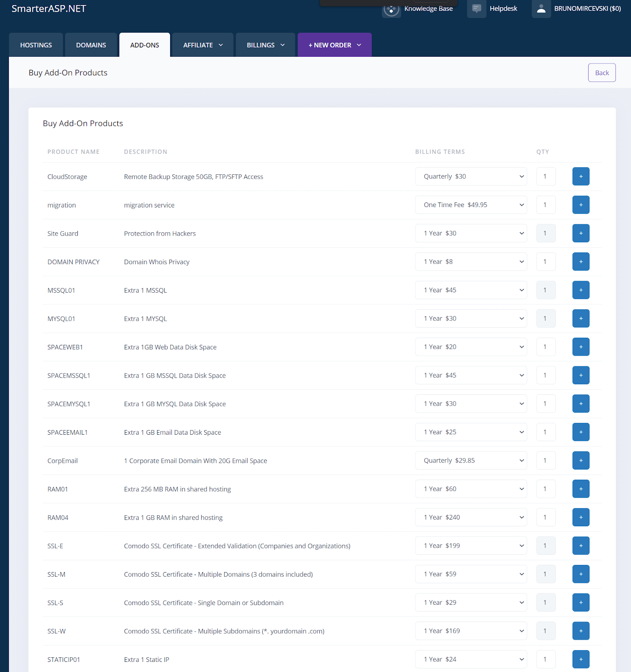
Task: Switch to the DOMAINS tab
Action: click(91, 45)
